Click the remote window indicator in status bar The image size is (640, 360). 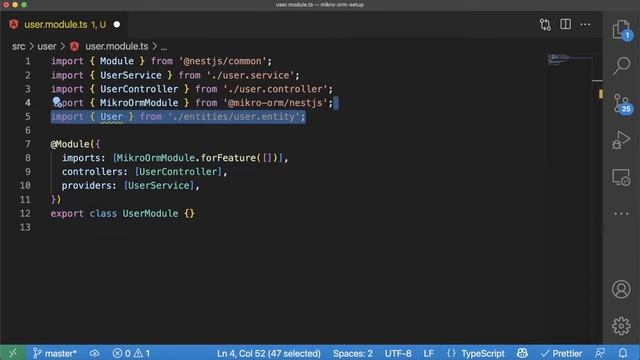pyautogui.click(x=13, y=353)
